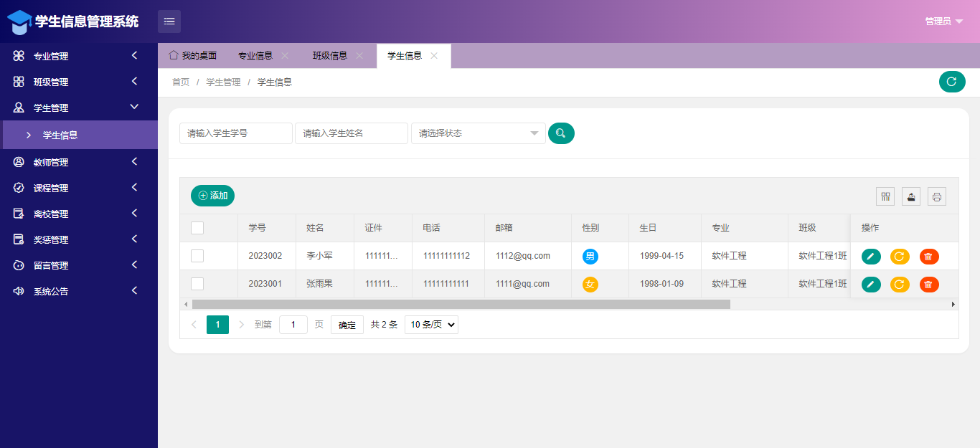The width and height of the screenshot is (980, 448).
Task: Click orange reset icon for 张雨果
Action: (900, 285)
